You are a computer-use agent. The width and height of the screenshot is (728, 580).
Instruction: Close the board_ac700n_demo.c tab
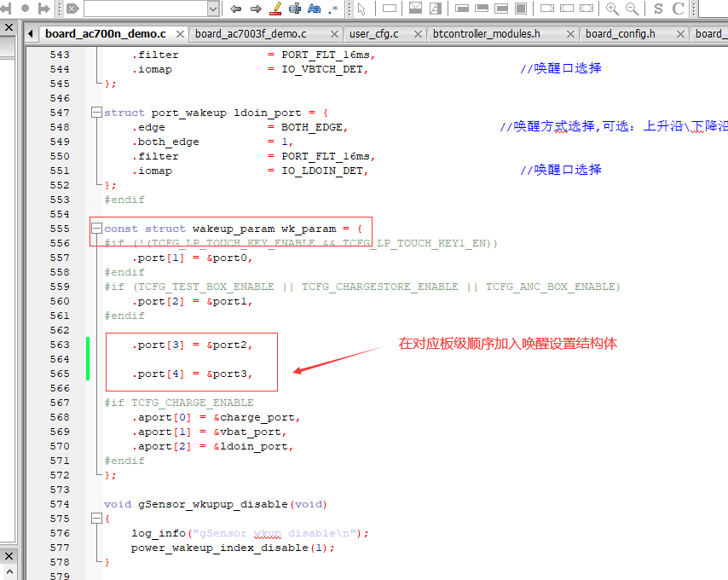pos(180,34)
